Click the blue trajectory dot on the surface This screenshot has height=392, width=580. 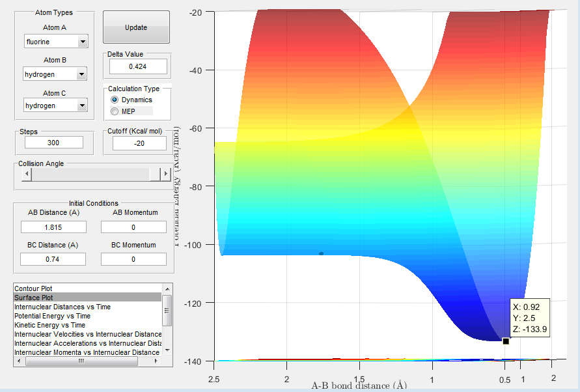[x=321, y=253]
